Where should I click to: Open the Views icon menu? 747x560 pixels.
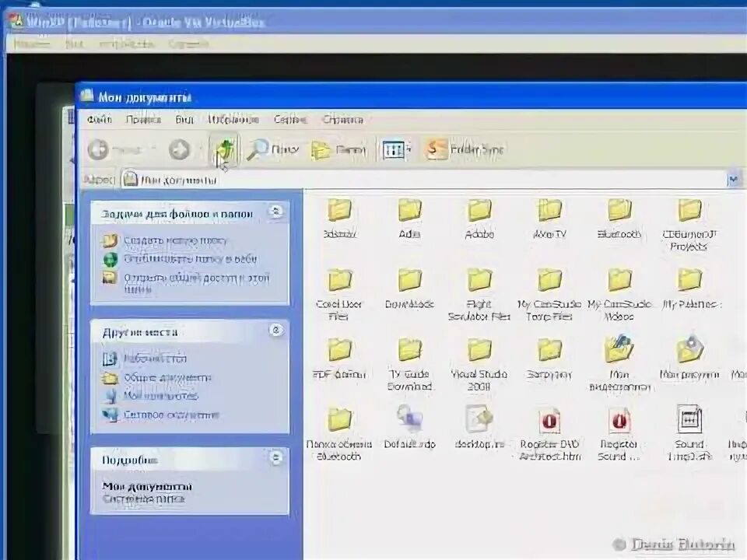click(396, 150)
